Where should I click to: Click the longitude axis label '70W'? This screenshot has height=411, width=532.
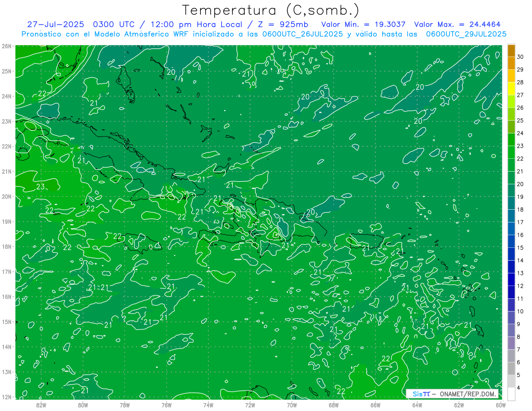coord(292,404)
